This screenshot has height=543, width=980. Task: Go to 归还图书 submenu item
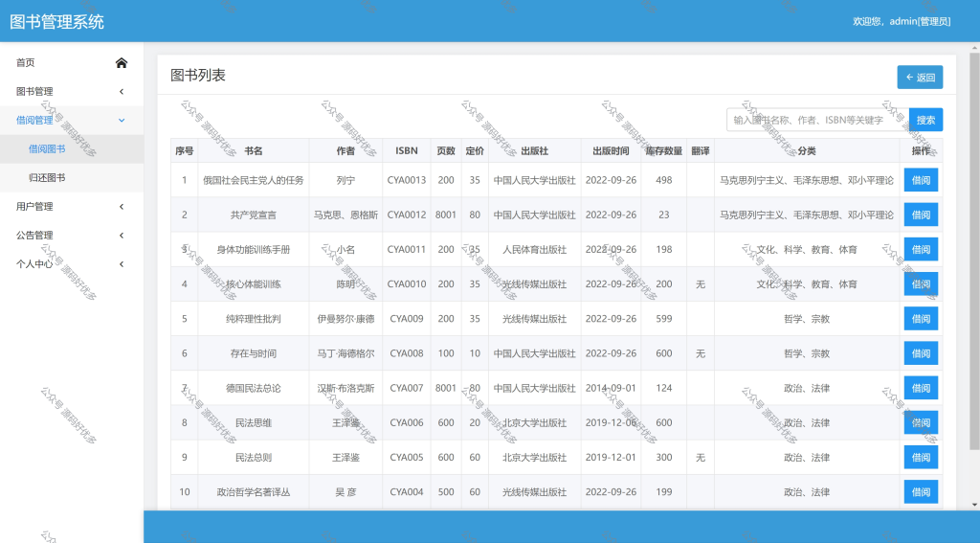click(x=72, y=178)
